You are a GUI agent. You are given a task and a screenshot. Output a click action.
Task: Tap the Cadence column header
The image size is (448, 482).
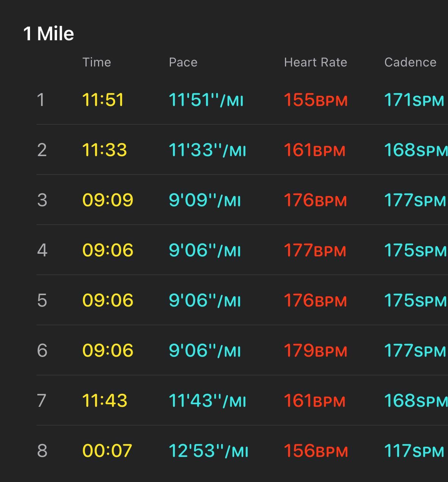[x=410, y=62]
